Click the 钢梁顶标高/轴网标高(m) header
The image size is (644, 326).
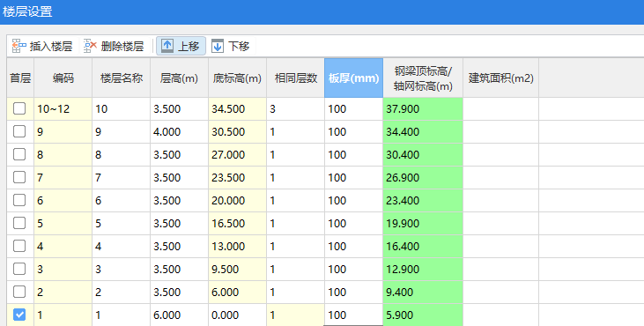click(x=423, y=78)
